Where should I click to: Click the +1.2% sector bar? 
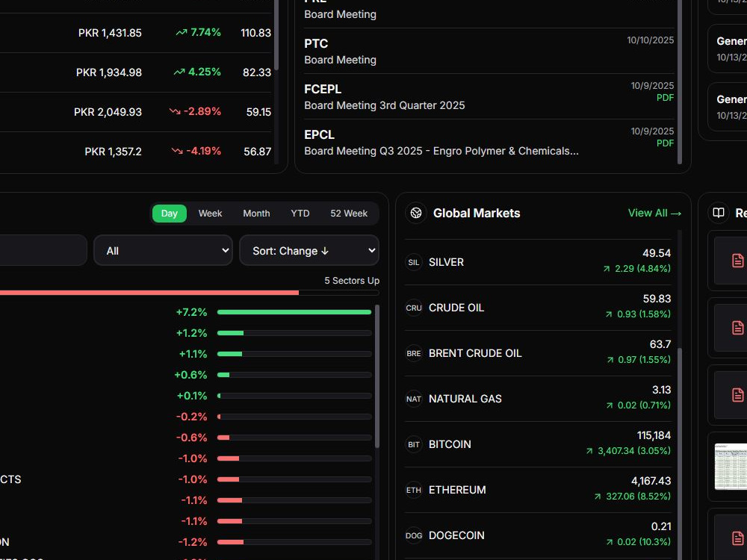pos(294,333)
